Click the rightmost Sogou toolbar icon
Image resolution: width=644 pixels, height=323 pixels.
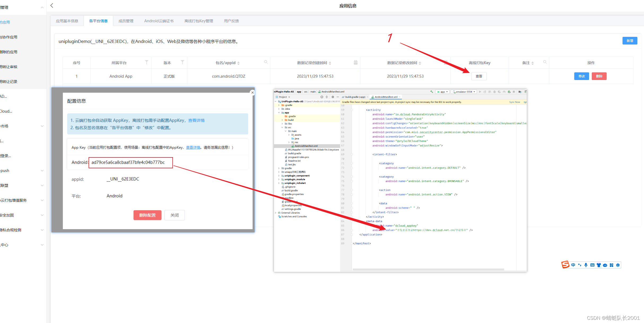click(x=618, y=265)
